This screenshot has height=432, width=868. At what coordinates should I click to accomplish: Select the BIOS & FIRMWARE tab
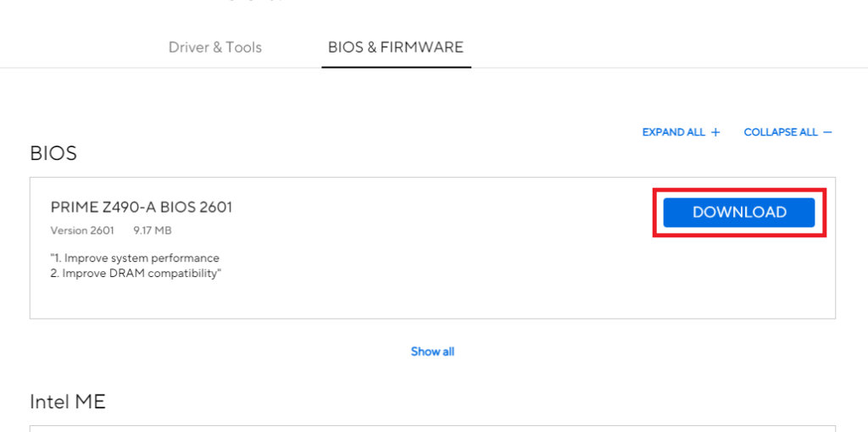(x=396, y=47)
